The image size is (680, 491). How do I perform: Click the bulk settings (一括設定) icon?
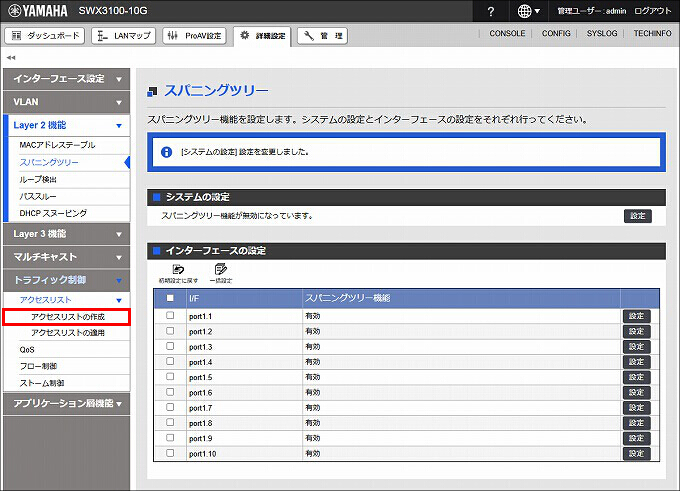[220, 270]
